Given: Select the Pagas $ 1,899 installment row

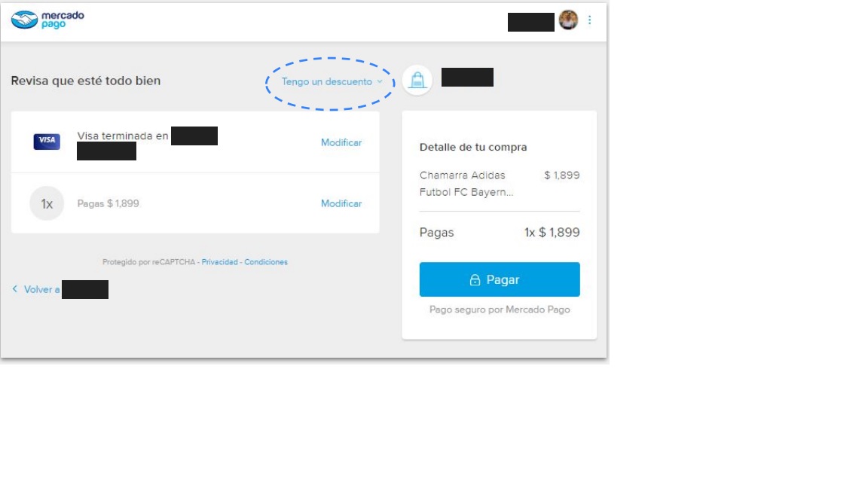Looking at the screenshot, I should (x=195, y=203).
